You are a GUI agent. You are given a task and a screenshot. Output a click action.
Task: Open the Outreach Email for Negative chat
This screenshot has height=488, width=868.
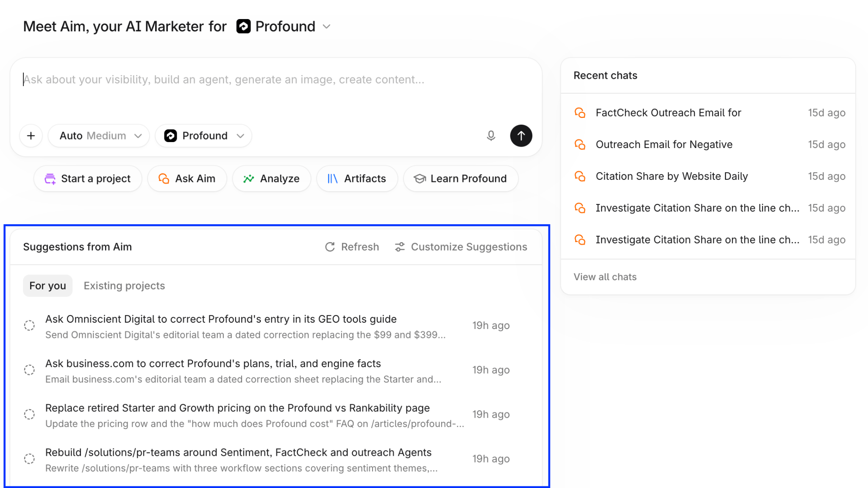pyautogui.click(x=708, y=145)
